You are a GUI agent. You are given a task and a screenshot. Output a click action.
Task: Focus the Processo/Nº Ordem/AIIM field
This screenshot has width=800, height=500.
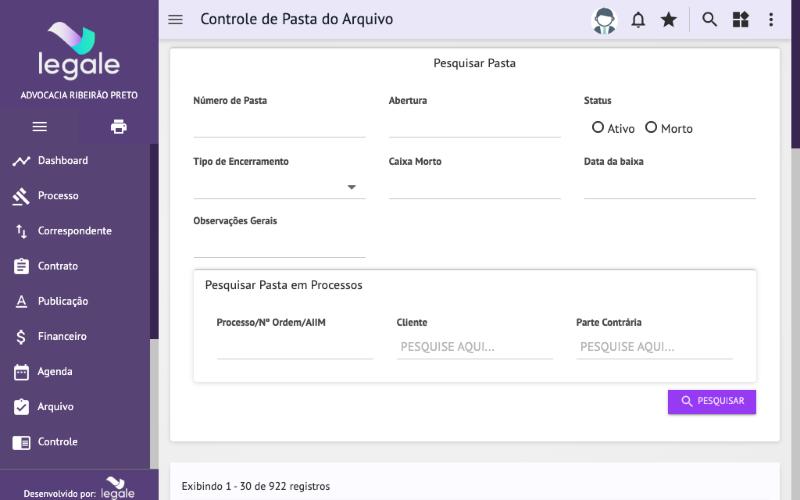295,347
